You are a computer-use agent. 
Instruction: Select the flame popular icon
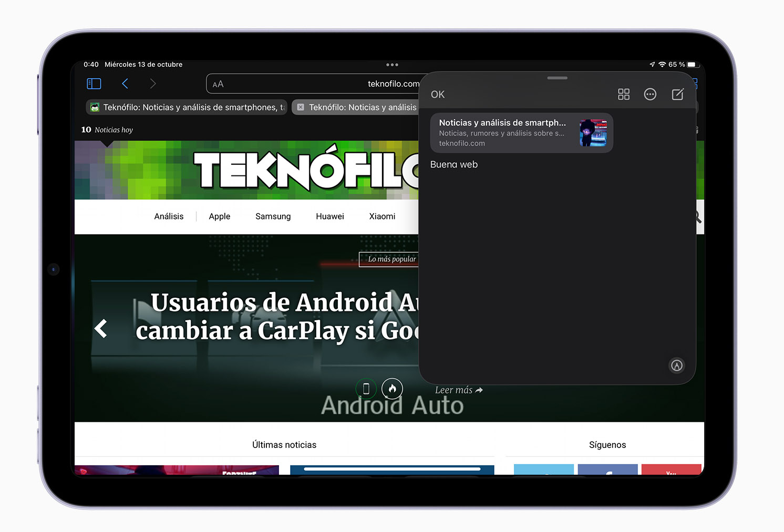pos(392,389)
